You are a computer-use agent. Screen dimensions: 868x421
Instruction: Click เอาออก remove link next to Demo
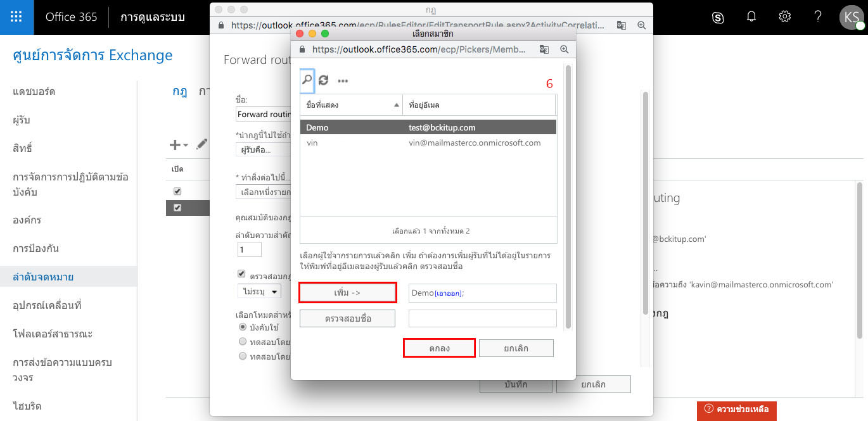point(448,294)
